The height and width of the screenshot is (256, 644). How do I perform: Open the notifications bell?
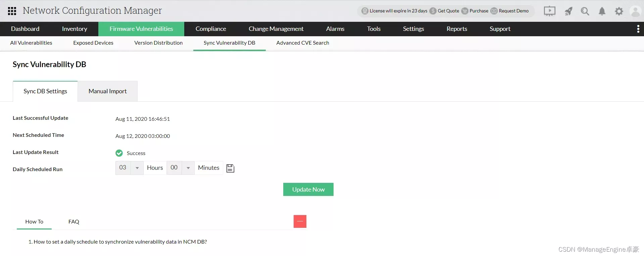[x=602, y=11]
